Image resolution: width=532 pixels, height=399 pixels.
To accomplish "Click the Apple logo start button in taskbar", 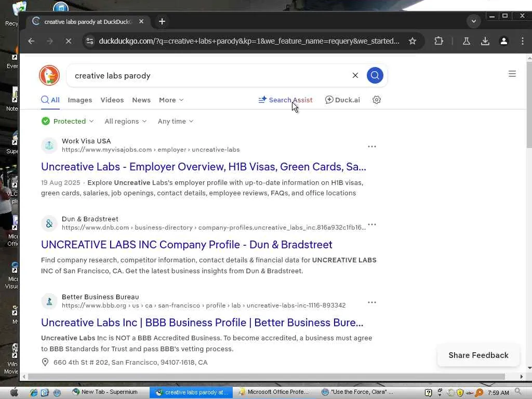I will 14,392.
